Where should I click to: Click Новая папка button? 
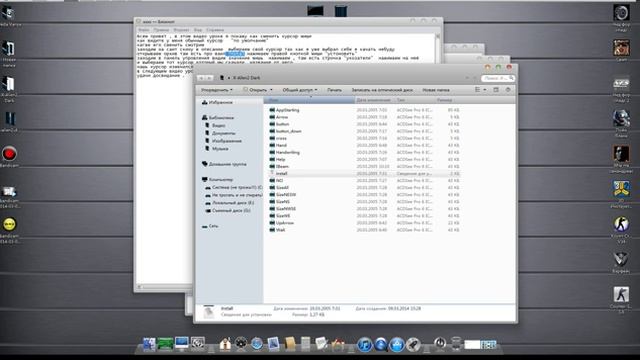tap(436, 90)
